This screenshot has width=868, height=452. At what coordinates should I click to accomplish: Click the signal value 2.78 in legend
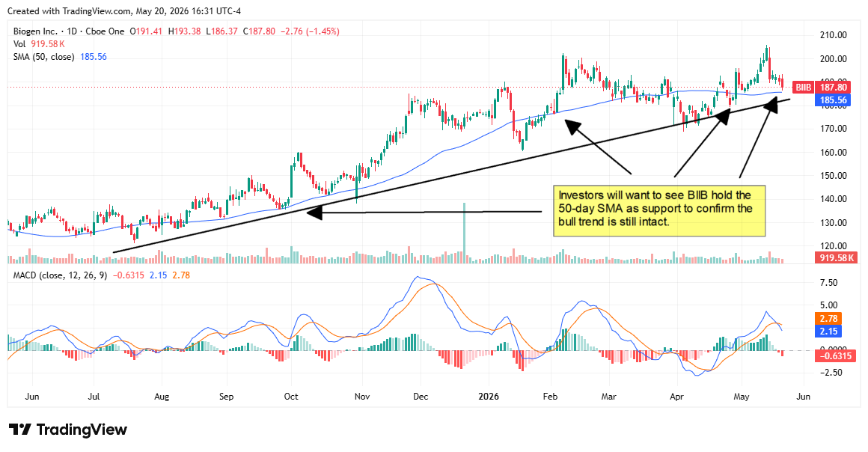point(181,275)
